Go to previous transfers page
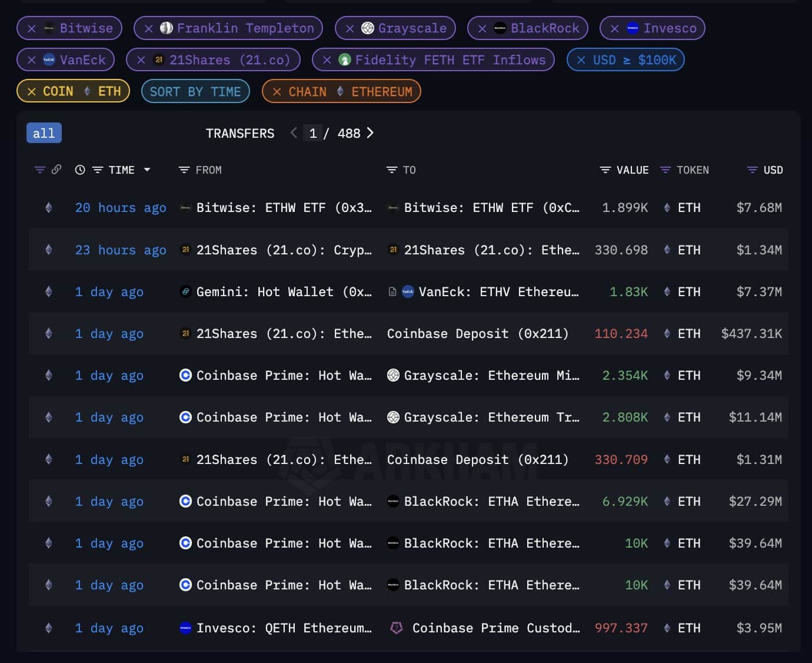The image size is (812, 663). click(294, 133)
